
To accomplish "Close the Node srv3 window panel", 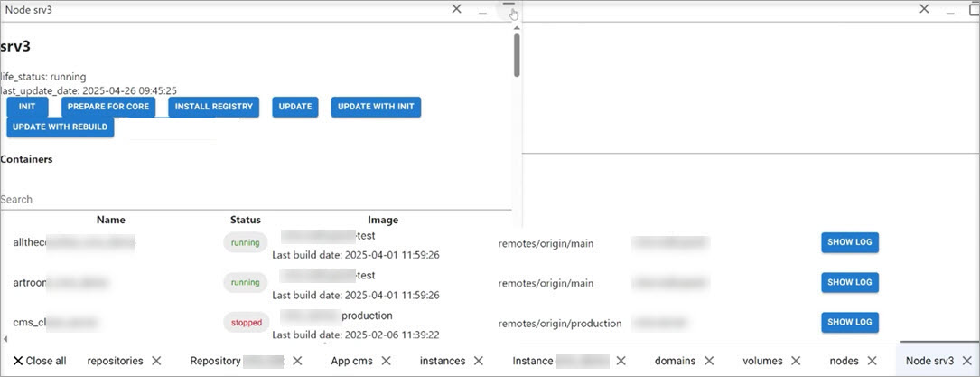I will coord(456,9).
